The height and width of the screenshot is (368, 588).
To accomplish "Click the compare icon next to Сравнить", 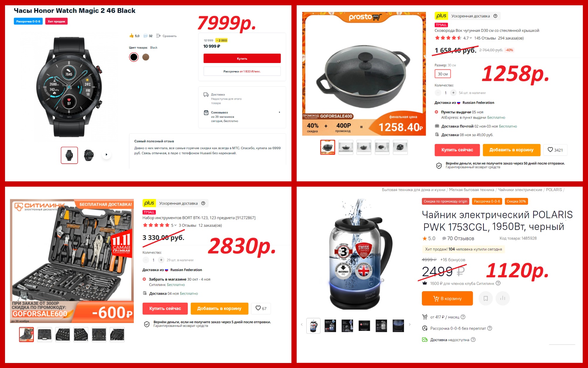I will 158,36.
